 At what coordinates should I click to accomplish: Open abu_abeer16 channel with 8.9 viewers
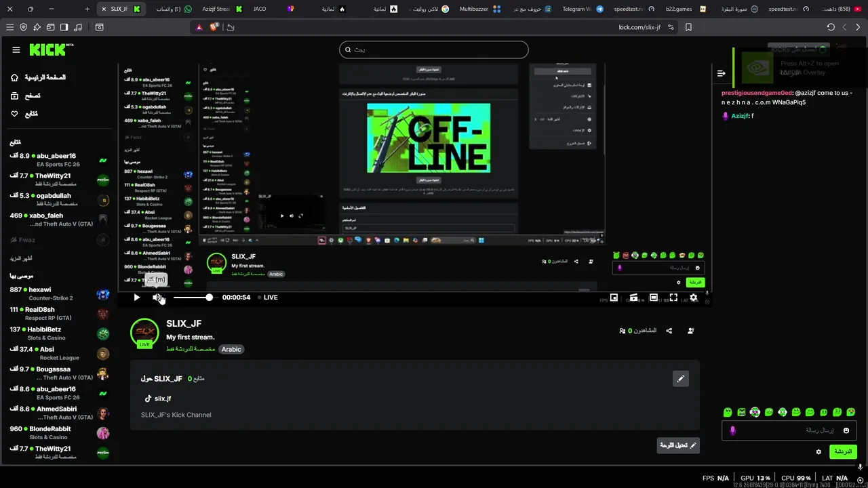(60, 160)
